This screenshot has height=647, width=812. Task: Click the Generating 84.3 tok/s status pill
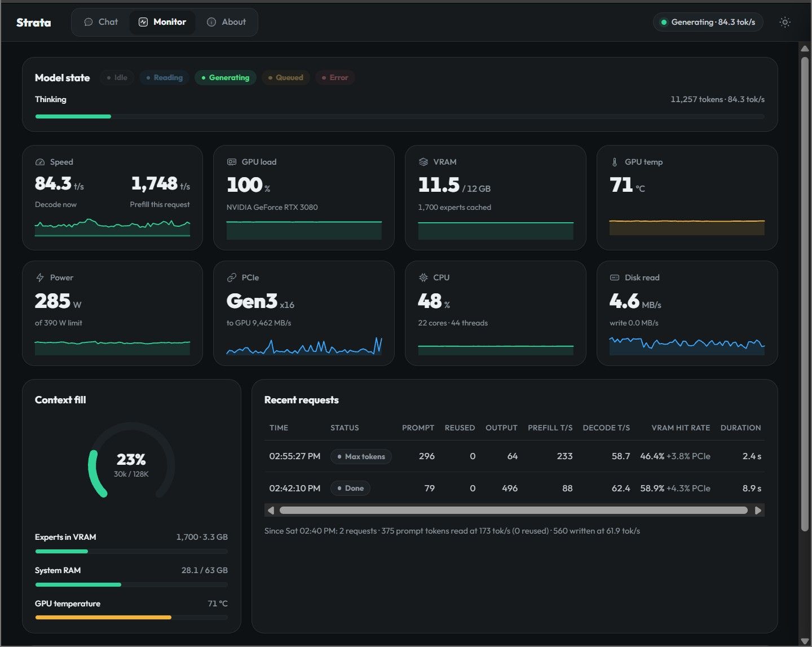708,22
